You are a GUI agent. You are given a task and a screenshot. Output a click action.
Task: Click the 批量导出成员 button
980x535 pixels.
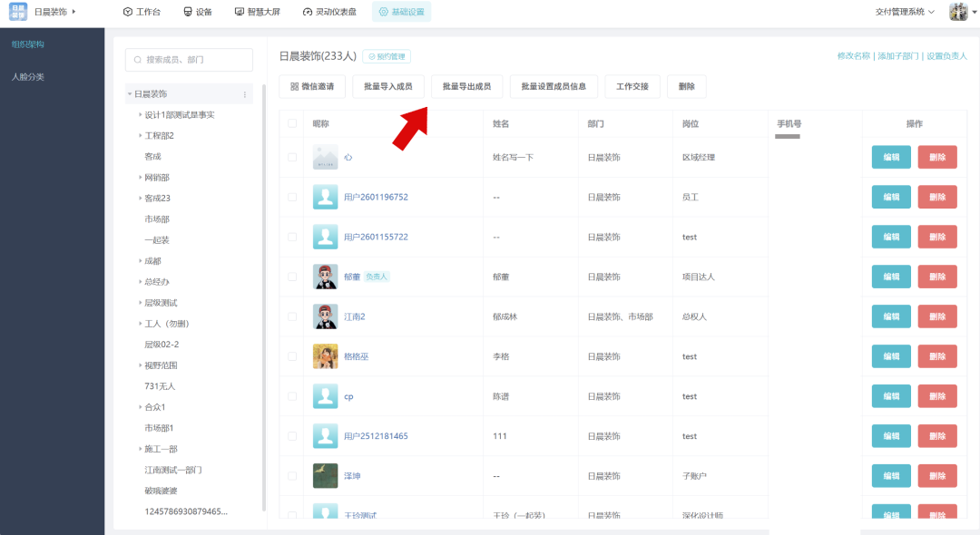pyautogui.click(x=466, y=86)
